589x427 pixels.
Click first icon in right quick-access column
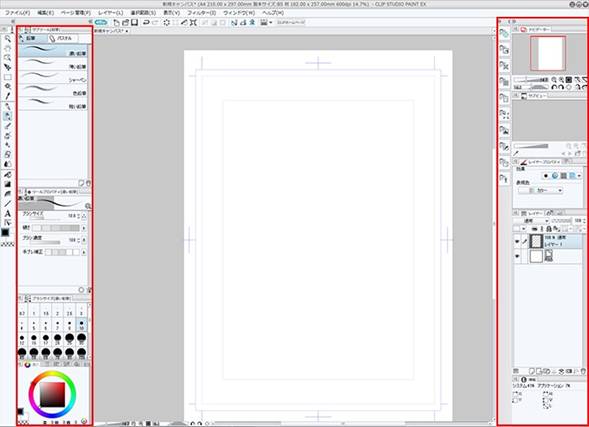(504, 34)
